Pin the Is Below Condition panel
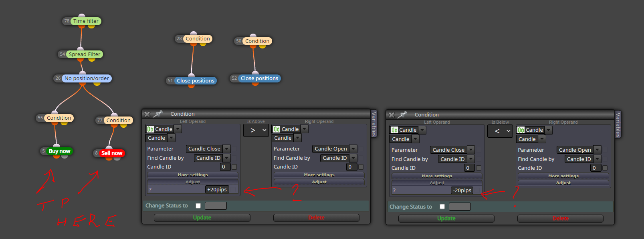Viewport: 644px width, 239px height. pos(402,115)
